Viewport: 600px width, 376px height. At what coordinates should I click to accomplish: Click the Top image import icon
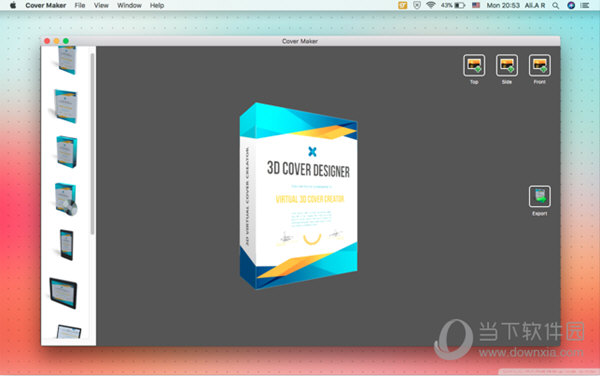click(x=474, y=65)
